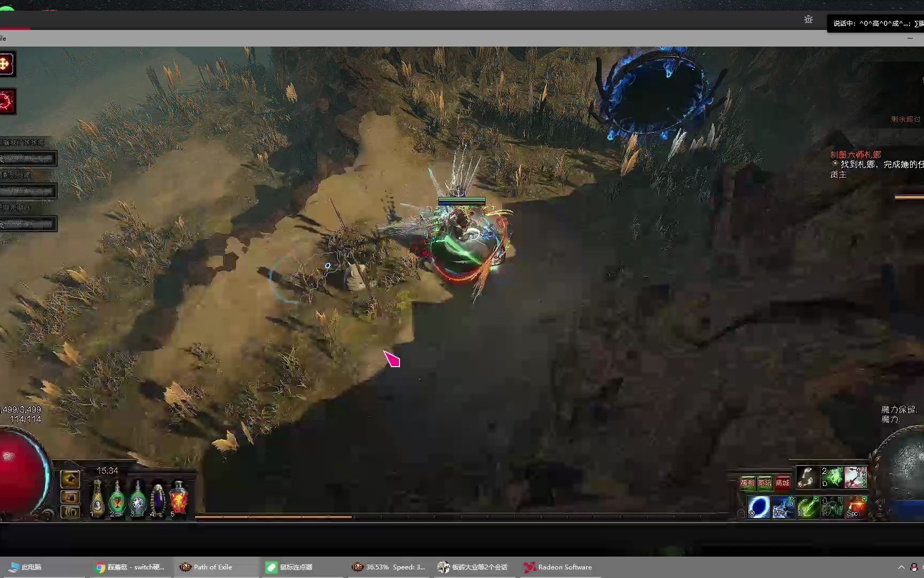The width and height of the screenshot is (924, 578).
Task: Click the quest tracker title 制图大师札娜
Action: pos(856,155)
